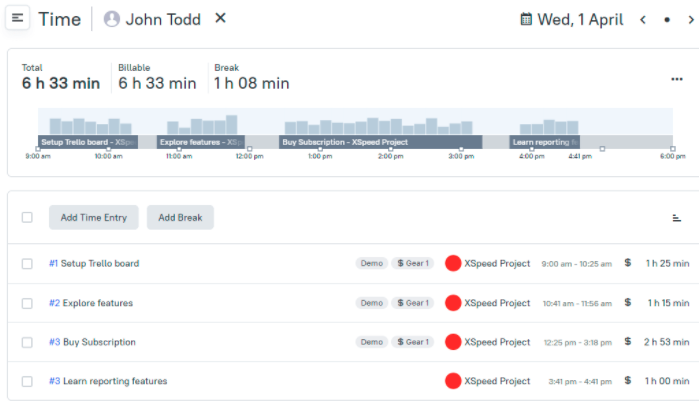Click the 12:25 pm - 3:18 pm time range

point(578,342)
